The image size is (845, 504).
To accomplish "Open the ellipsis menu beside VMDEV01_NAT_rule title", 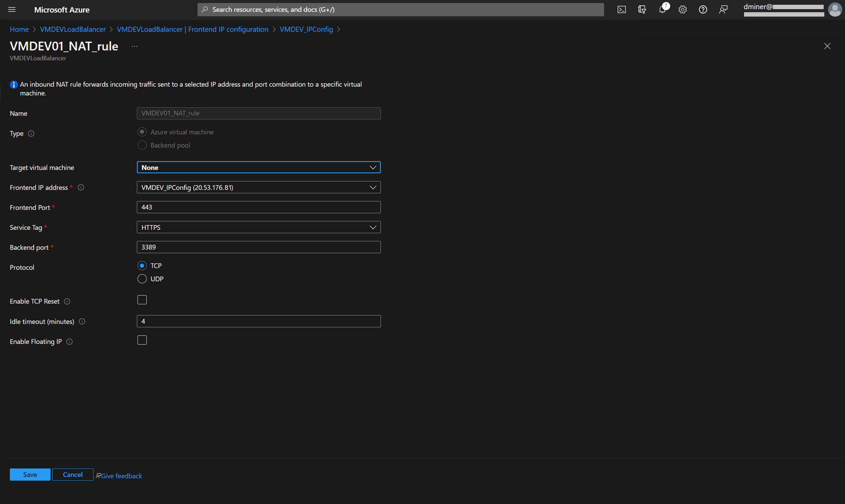I will [135, 46].
